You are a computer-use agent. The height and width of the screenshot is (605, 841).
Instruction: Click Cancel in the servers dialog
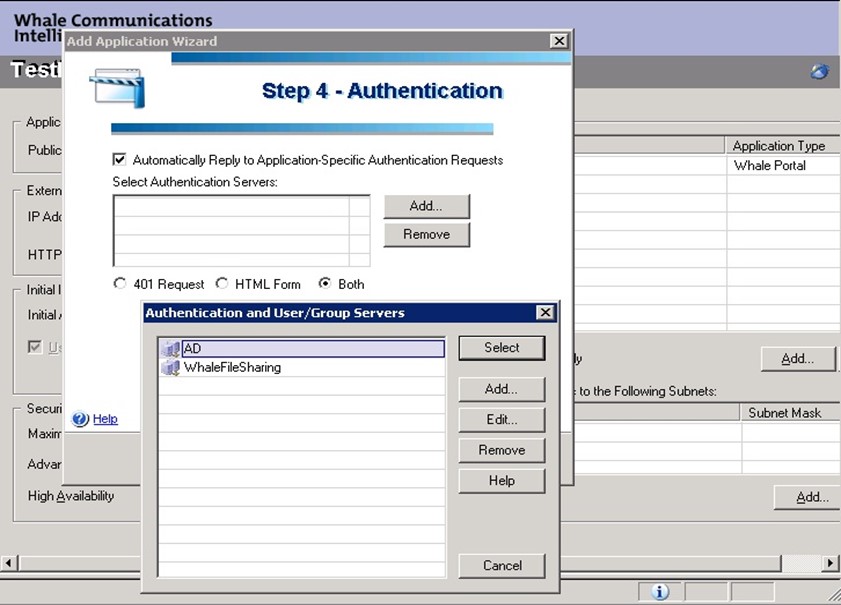point(501,565)
